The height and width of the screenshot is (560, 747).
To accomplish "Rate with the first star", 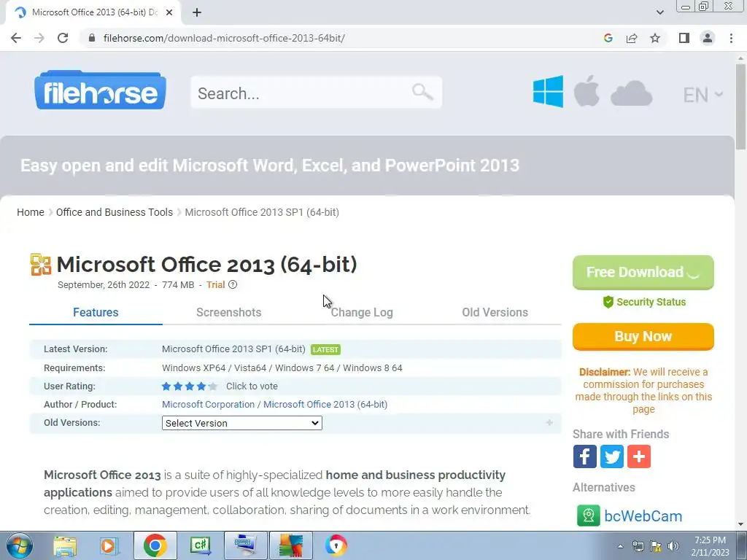I will [x=166, y=386].
